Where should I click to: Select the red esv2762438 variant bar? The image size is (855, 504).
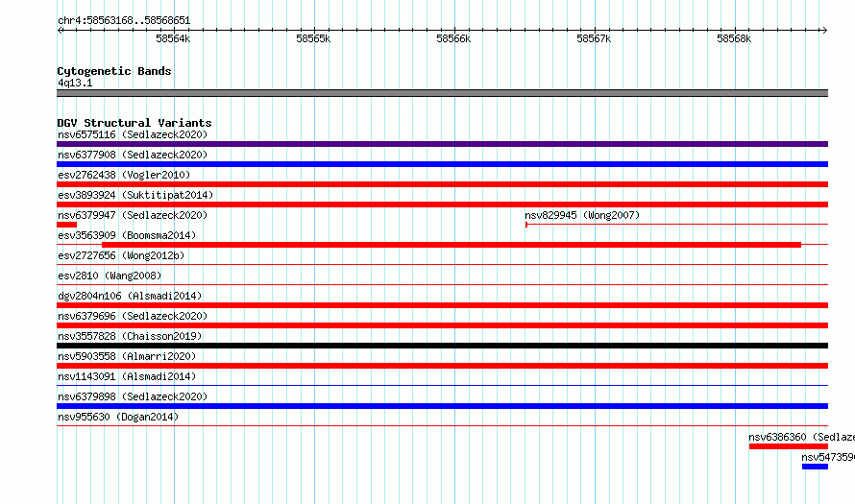tap(442, 184)
